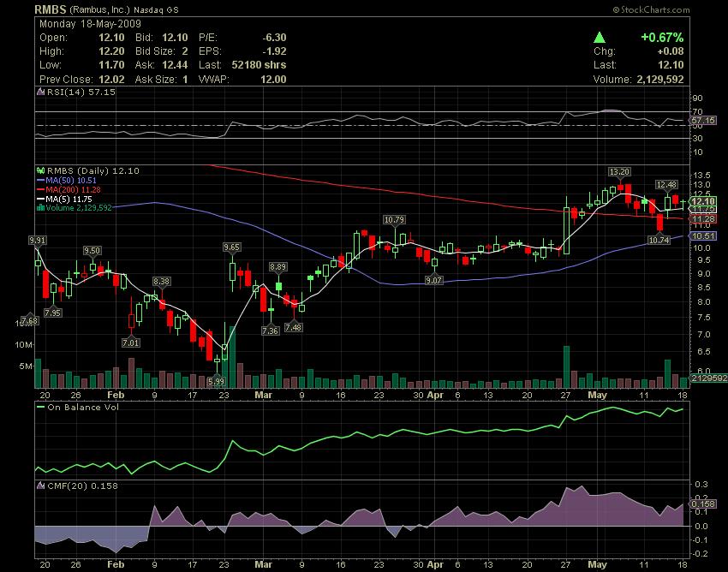Click the 9.65 price annotation
This screenshot has width=728, height=572.
(231, 247)
